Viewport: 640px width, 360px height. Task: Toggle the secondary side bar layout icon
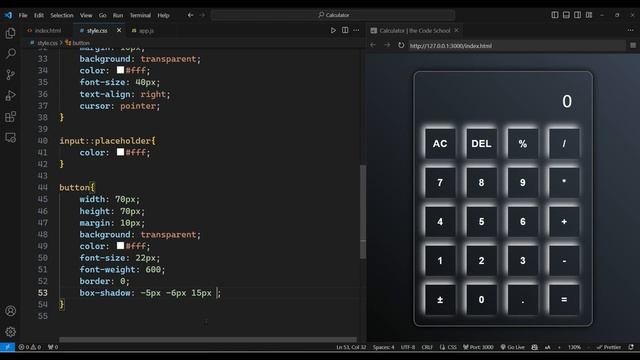(578, 15)
